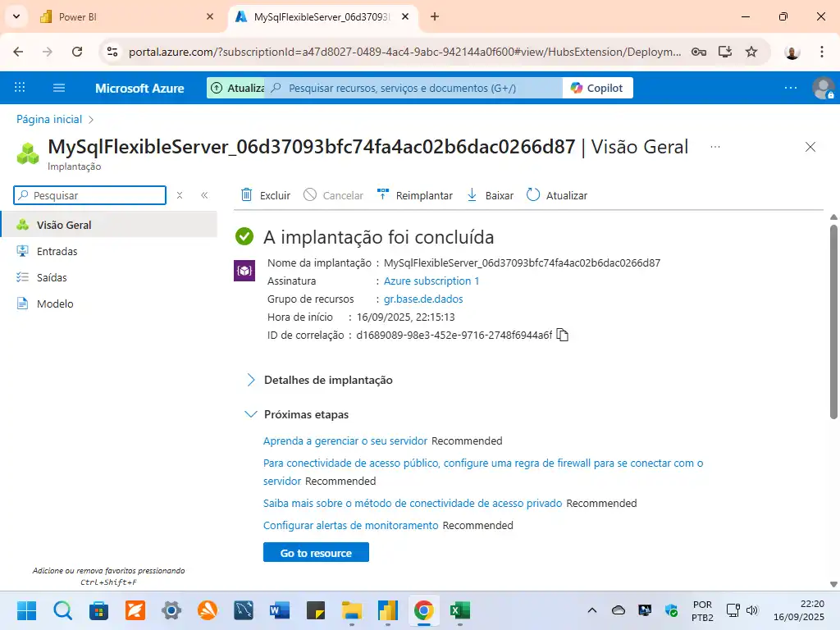Open Modelo in the sidebar
Screen dimensions: 840x630
click(x=109, y=304)
